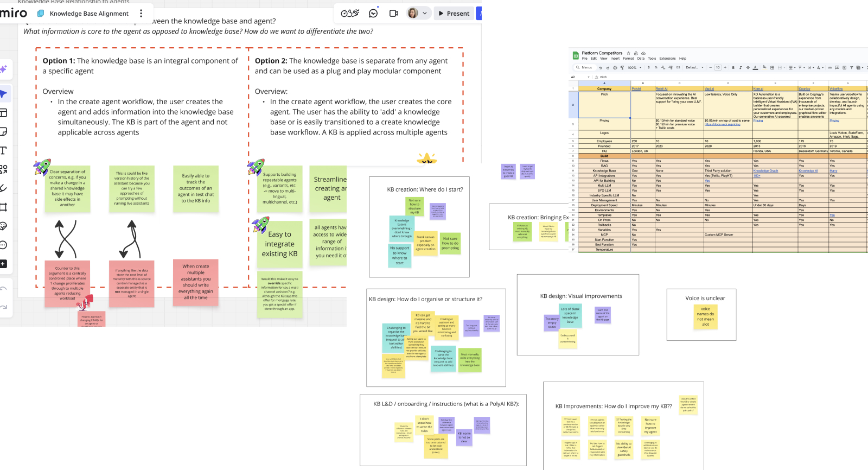
Task: Click 'KB creation: Where do I start?' frame title
Action: click(425, 189)
